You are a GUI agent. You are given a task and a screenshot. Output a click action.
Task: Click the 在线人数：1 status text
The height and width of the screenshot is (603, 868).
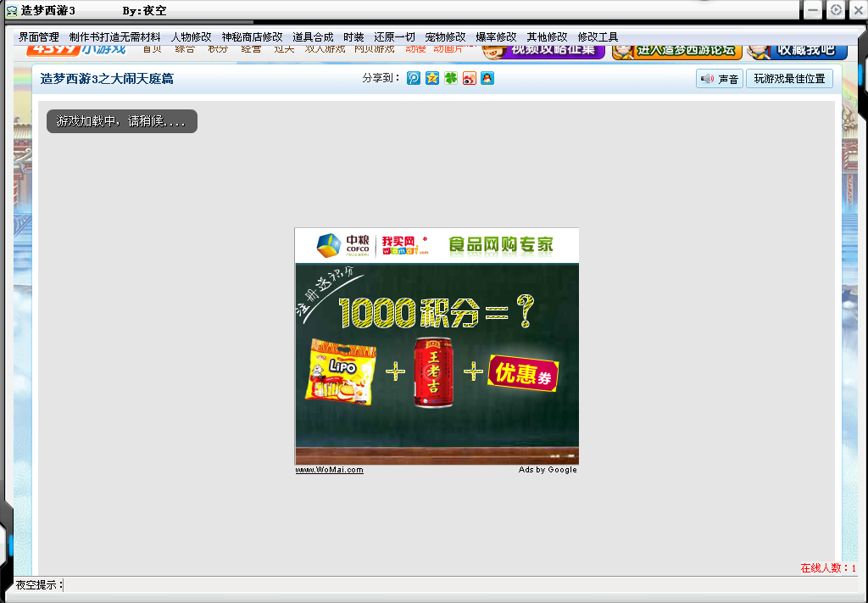pyautogui.click(x=828, y=567)
